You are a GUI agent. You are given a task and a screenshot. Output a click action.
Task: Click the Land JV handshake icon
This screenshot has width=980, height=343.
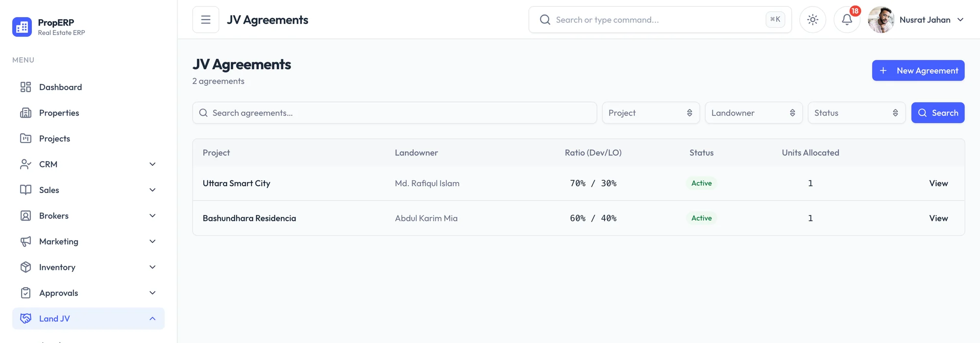(25, 318)
